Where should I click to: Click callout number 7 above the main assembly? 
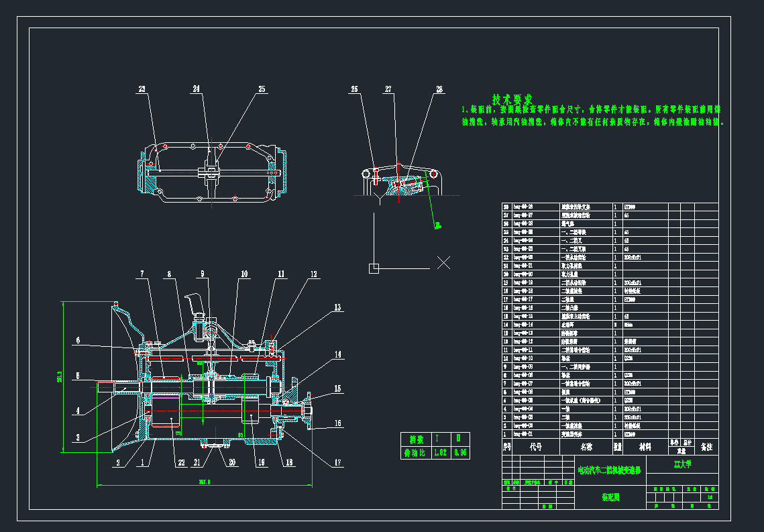click(142, 274)
